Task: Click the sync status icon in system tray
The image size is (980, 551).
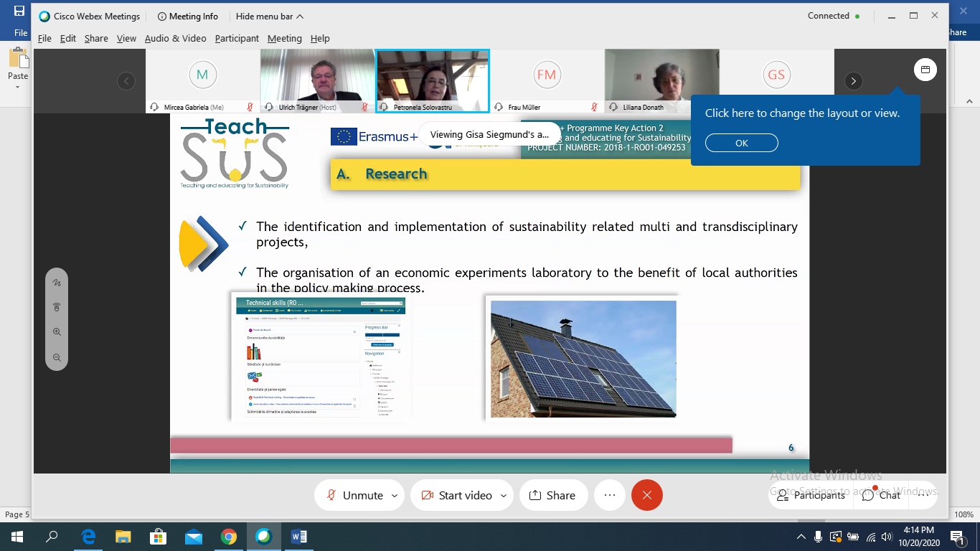Action: (x=836, y=537)
